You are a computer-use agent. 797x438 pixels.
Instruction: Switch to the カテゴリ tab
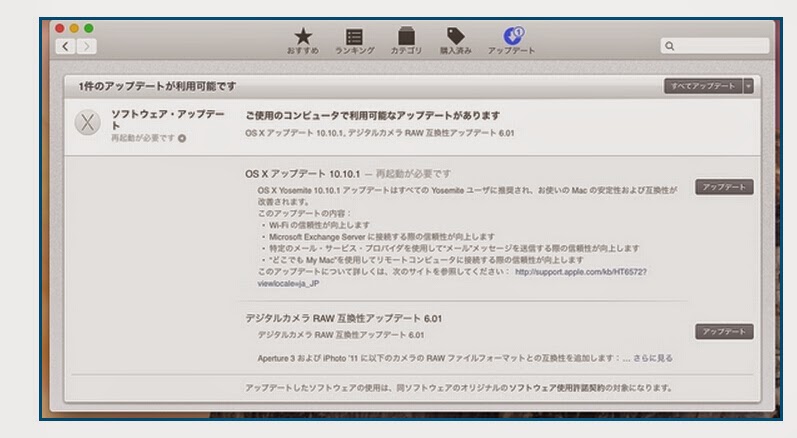406,40
